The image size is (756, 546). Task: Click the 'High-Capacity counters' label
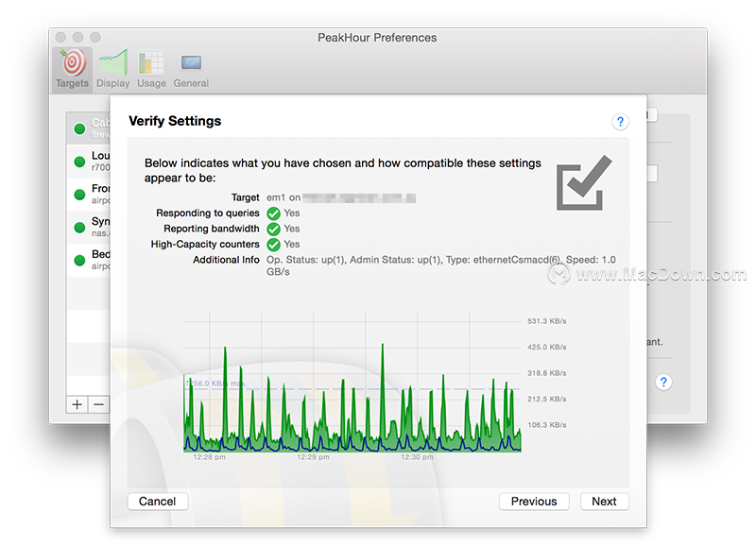[x=205, y=245]
